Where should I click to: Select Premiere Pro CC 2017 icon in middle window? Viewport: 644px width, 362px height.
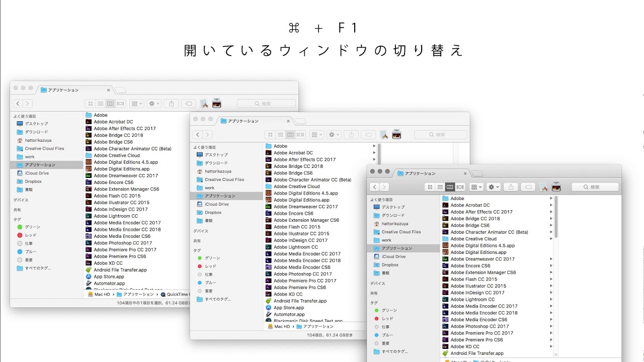pos(269,281)
